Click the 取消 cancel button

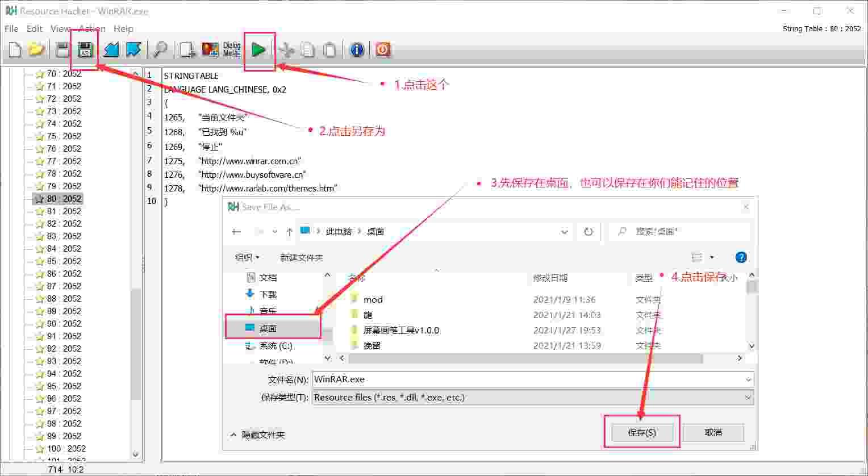point(713,432)
